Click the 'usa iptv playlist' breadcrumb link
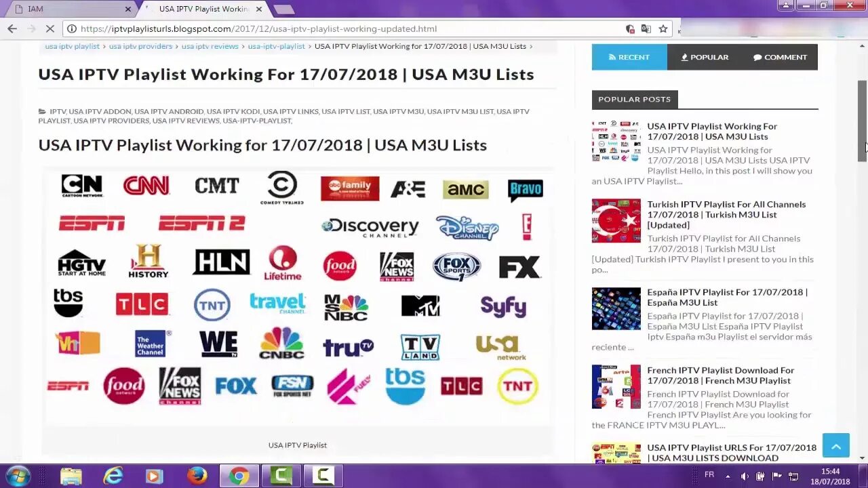Image resolution: width=868 pixels, height=488 pixels. pos(73,46)
